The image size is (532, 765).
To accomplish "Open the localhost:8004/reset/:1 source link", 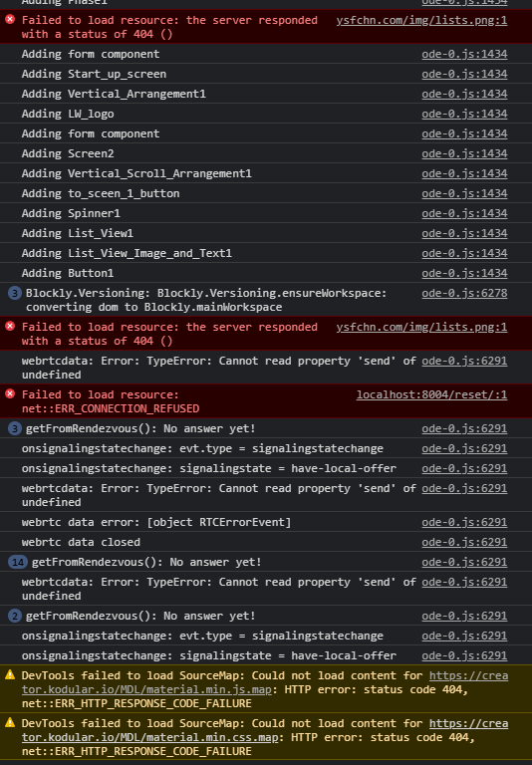I will 432,394.
